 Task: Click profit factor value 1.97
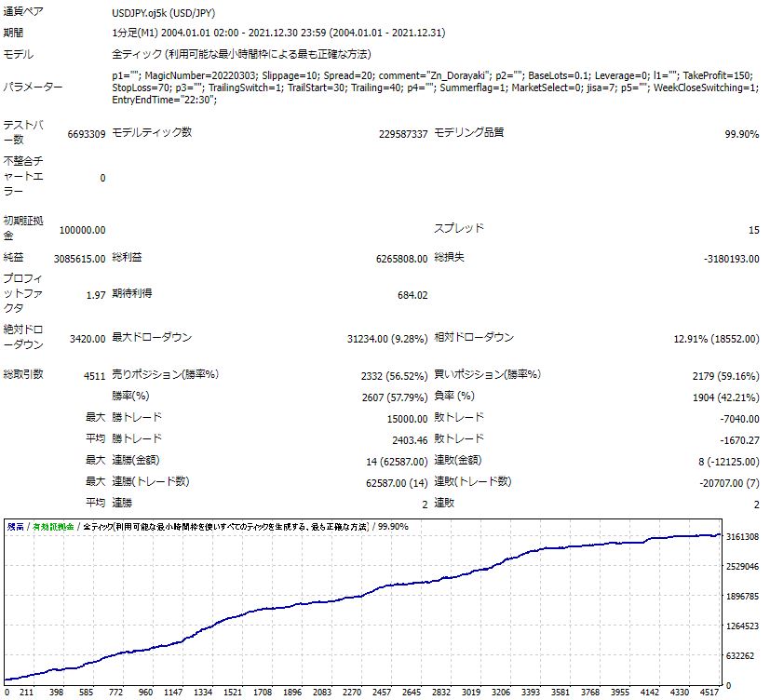(x=96, y=295)
